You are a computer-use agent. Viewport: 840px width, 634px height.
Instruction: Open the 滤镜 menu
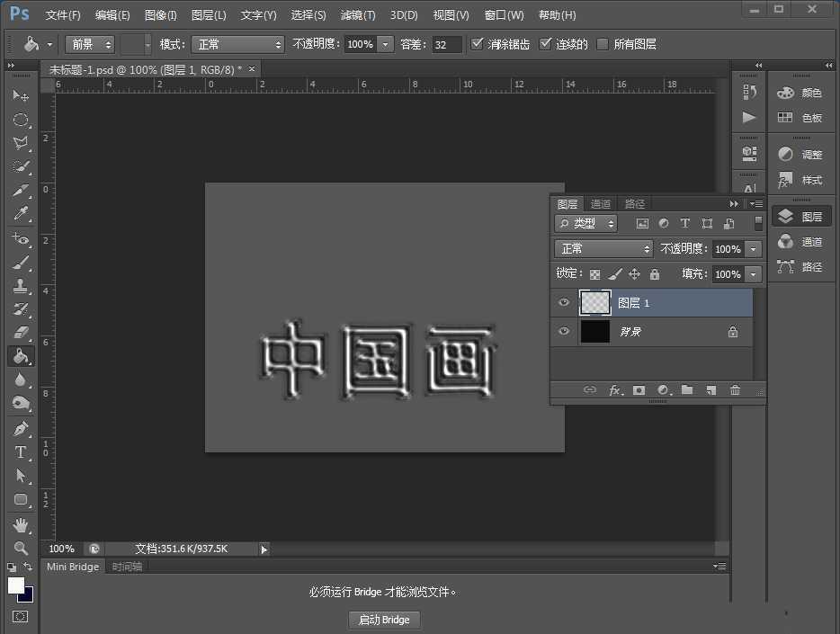click(x=357, y=14)
